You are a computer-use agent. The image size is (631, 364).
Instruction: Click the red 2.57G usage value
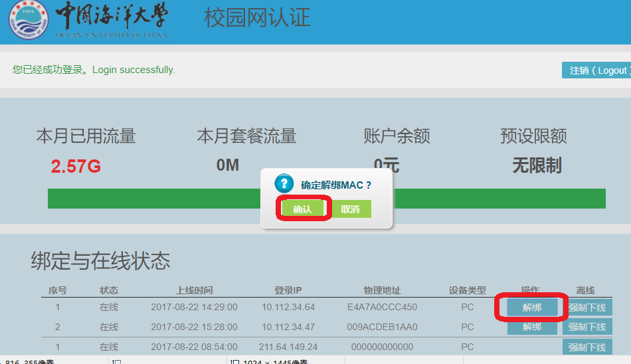point(76,166)
